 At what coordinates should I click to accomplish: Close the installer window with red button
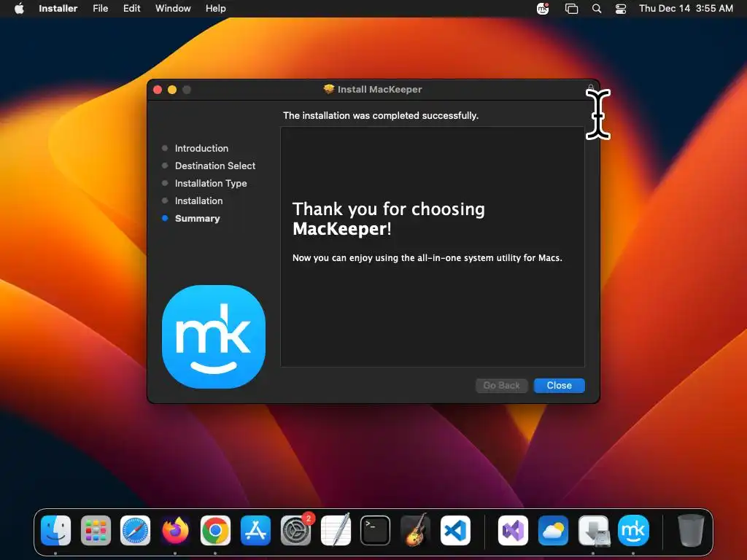pos(158,90)
